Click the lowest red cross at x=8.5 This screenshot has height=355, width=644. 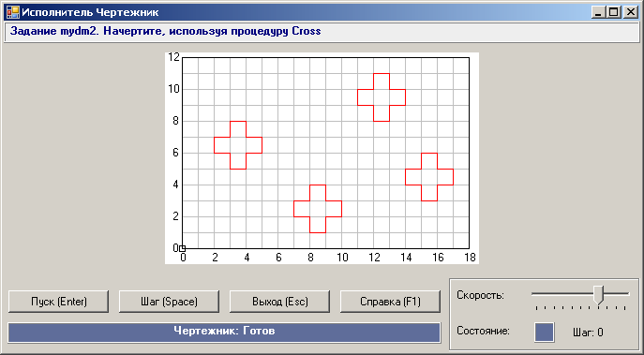[x=318, y=209]
